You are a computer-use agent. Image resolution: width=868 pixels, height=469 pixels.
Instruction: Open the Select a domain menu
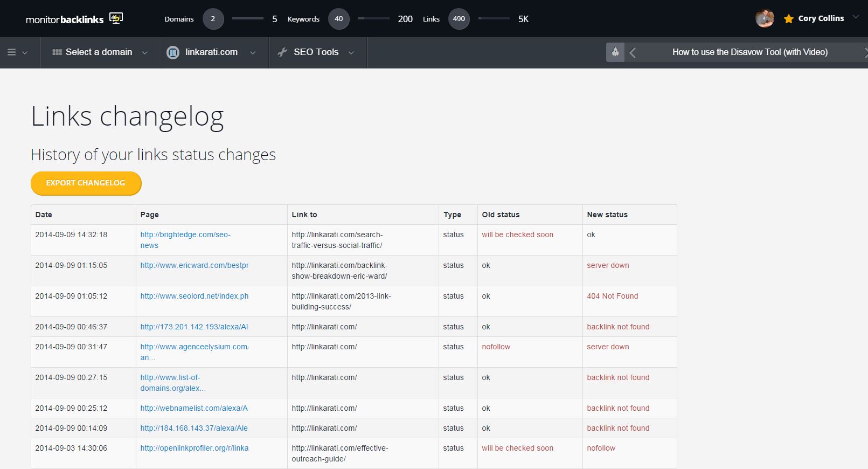coord(100,52)
